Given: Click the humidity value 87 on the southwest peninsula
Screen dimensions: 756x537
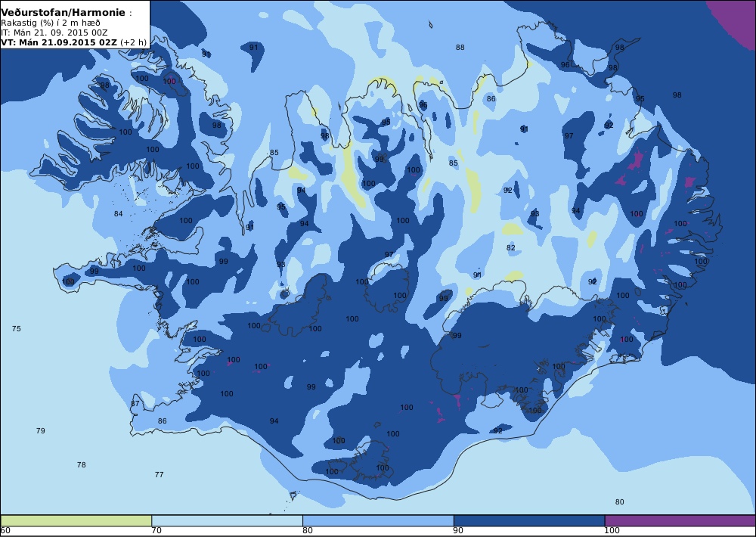Looking at the screenshot, I should pyautogui.click(x=135, y=404).
